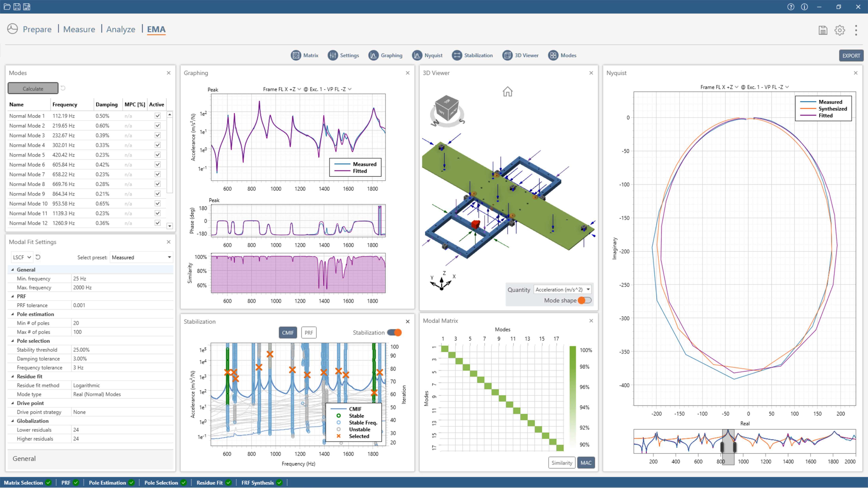This screenshot has width=868, height=488.
Task: Click the save project icon near gear
Action: 823,30
